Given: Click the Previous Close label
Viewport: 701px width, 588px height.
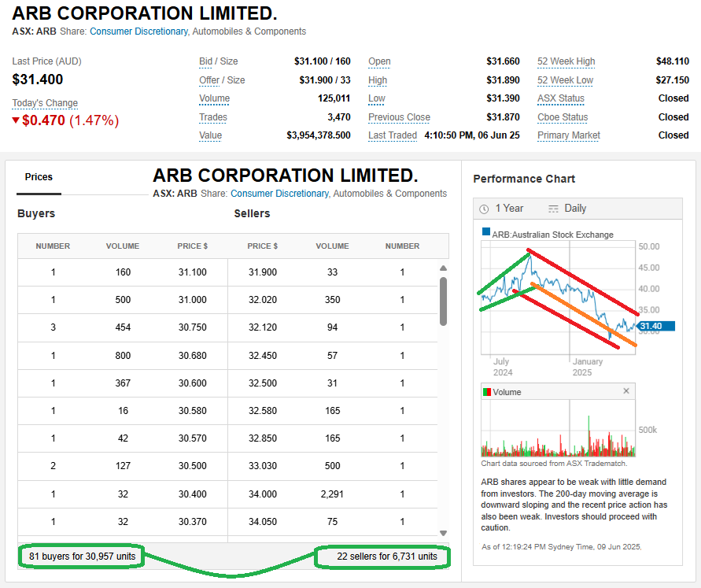Looking at the screenshot, I should tap(399, 117).
